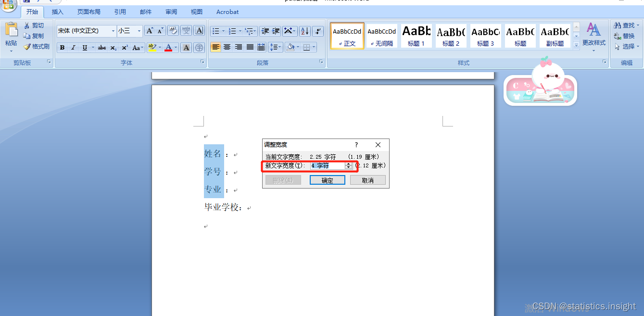Click the Clear Formatting eraser icon
Screen dimensions: 644x316
(173, 31)
